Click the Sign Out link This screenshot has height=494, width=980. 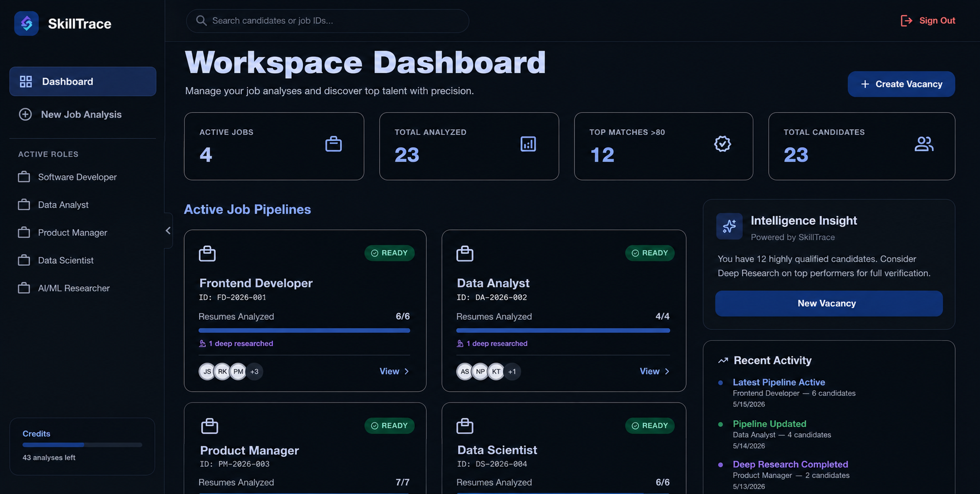tap(928, 21)
